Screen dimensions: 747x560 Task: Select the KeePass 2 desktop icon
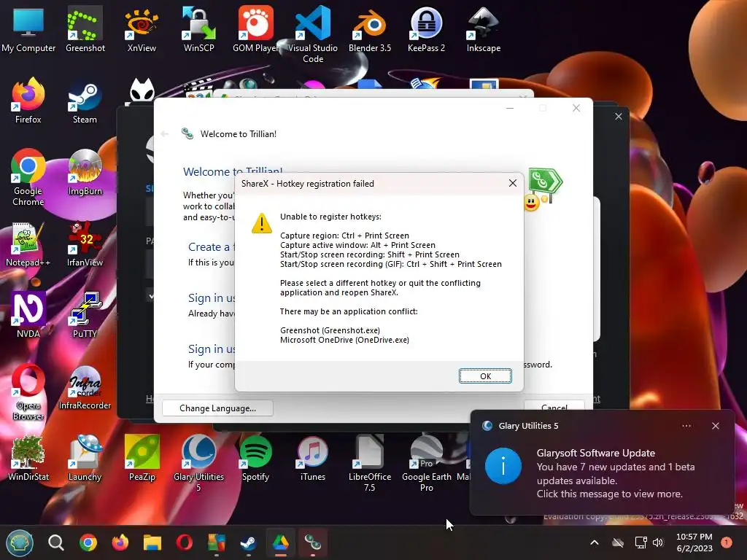pos(426,29)
